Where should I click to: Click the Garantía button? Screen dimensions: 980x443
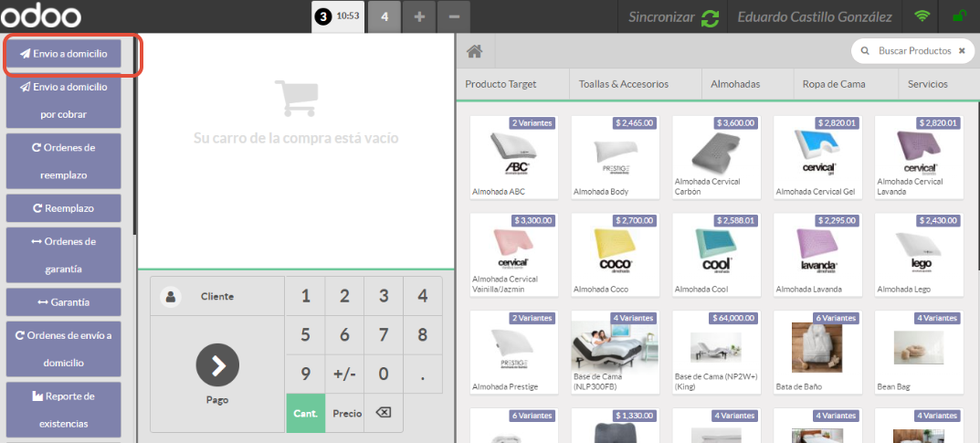pyautogui.click(x=64, y=301)
